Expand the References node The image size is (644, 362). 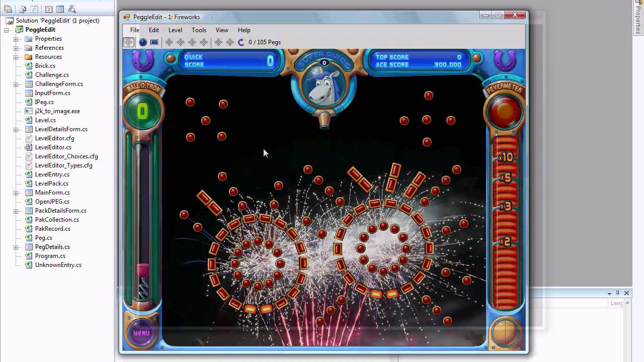click(x=16, y=48)
